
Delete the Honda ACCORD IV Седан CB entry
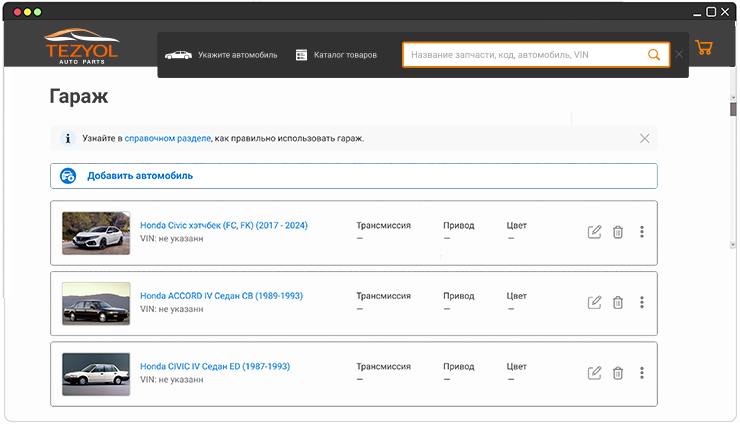[x=618, y=302]
